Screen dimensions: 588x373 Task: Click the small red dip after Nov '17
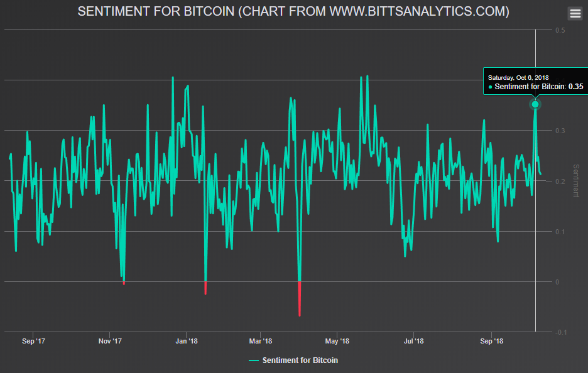124,283
